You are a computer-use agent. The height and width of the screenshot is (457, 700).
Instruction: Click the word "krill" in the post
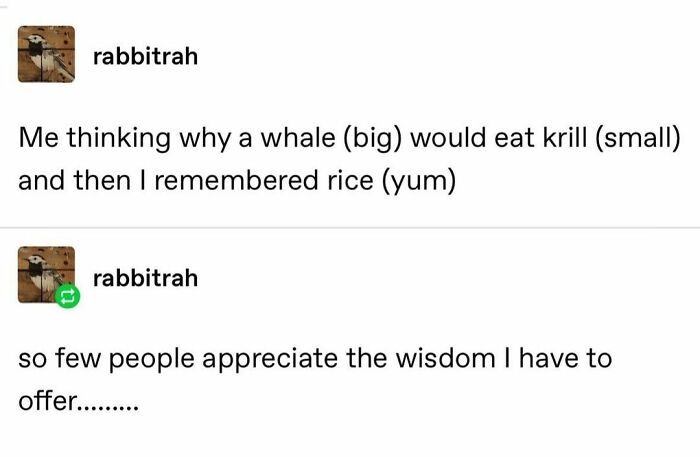point(559,137)
